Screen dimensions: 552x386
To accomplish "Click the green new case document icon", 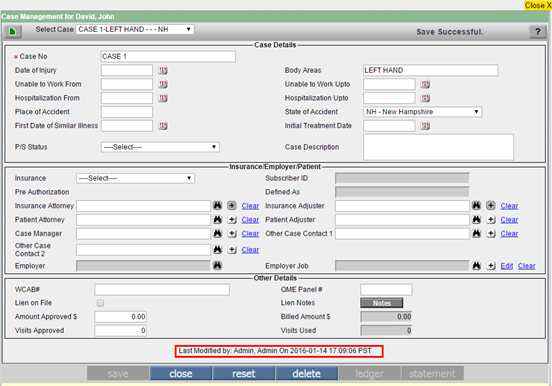I will tap(13, 32).
